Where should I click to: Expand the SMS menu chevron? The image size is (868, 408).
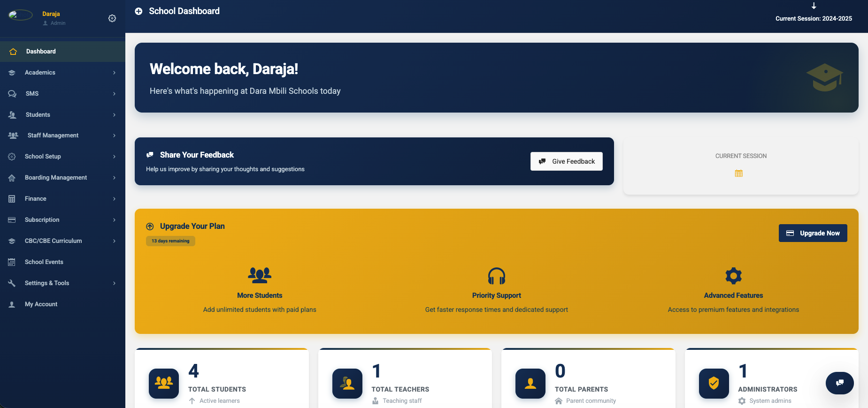point(114,94)
